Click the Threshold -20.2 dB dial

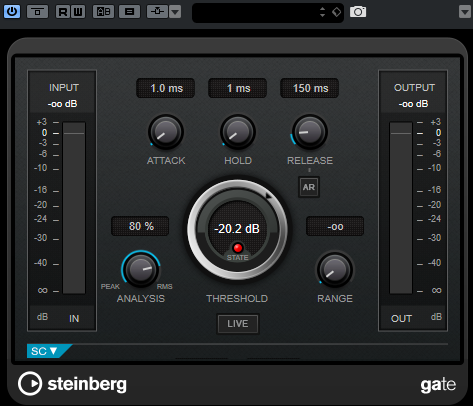(237, 230)
